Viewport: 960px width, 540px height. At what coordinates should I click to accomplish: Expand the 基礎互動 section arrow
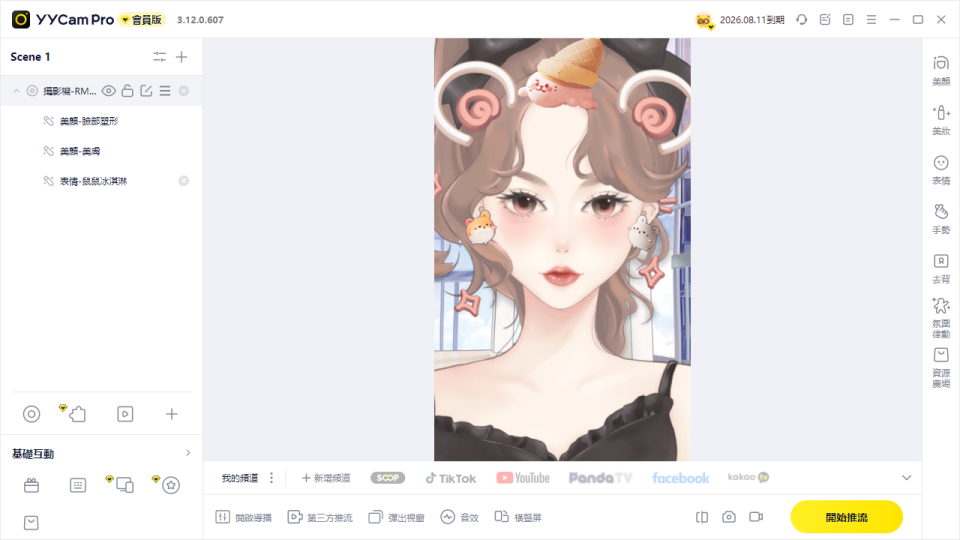188,452
